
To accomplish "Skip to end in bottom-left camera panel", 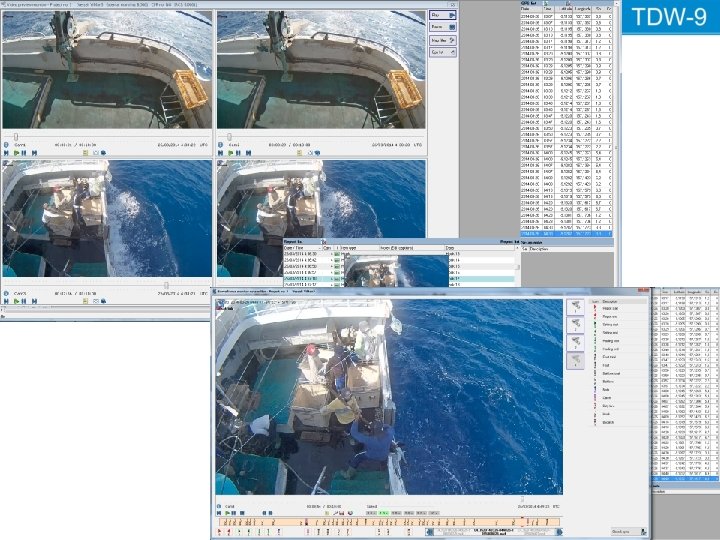I will click(34, 301).
